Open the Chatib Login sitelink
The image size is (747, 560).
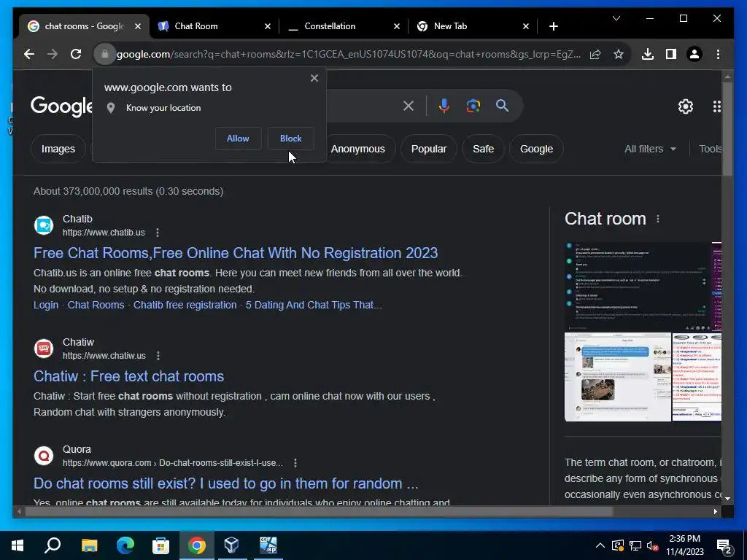coord(46,305)
